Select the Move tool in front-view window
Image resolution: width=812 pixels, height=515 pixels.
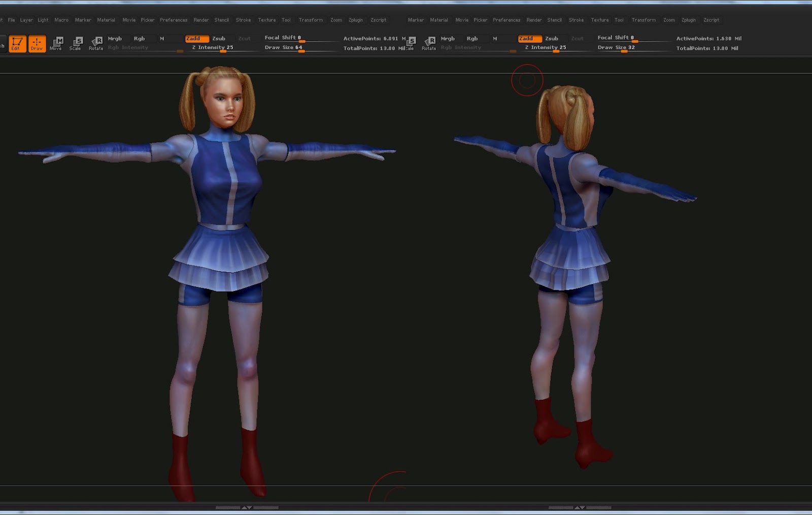56,44
